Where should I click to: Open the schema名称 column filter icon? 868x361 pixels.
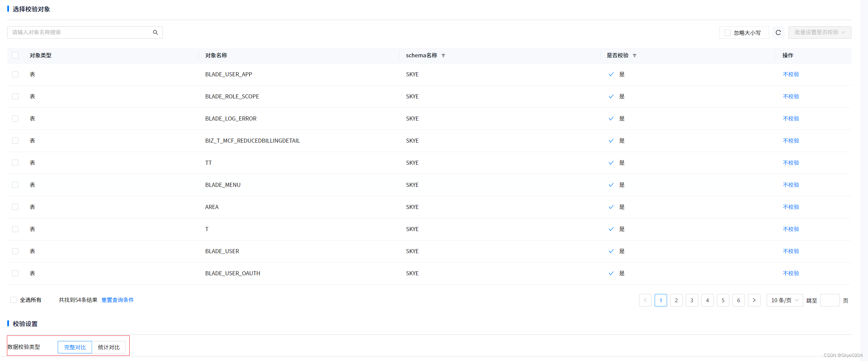click(443, 56)
